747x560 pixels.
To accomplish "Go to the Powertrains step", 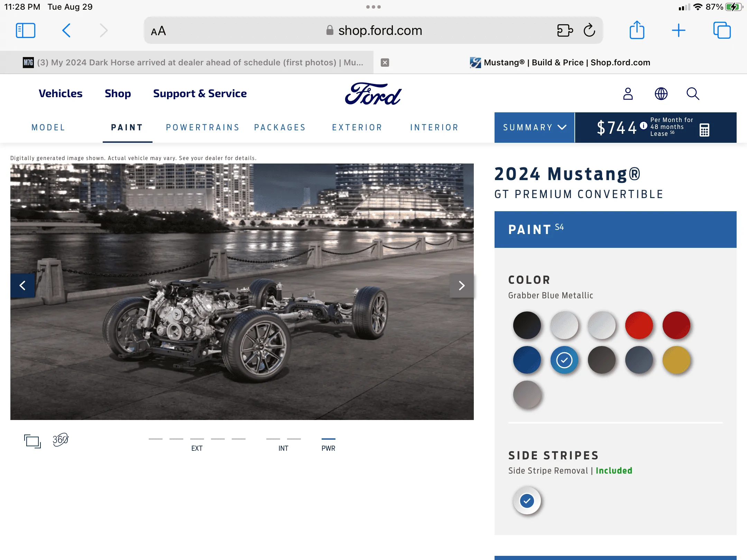I will (x=203, y=128).
